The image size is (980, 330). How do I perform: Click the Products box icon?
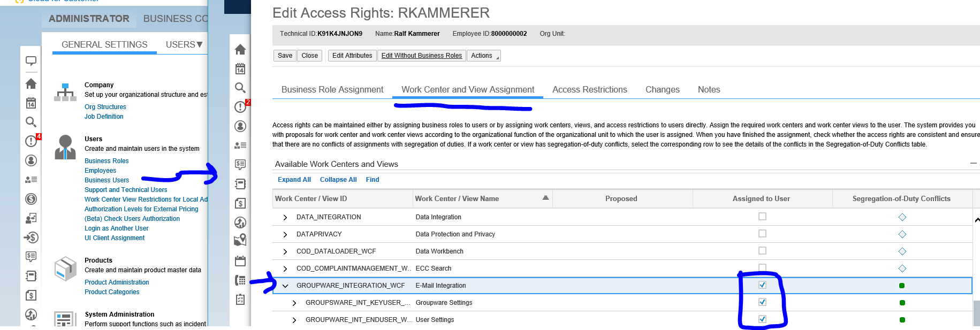click(x=65, y=268)
